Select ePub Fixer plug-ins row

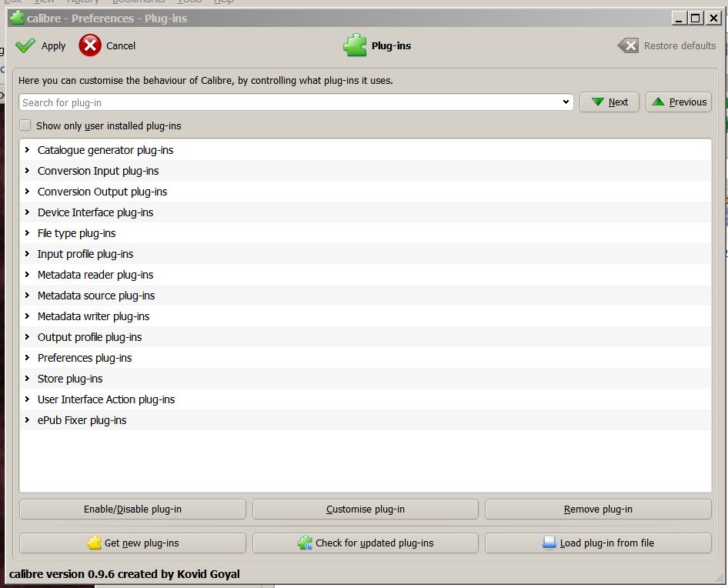coord(366,420)
